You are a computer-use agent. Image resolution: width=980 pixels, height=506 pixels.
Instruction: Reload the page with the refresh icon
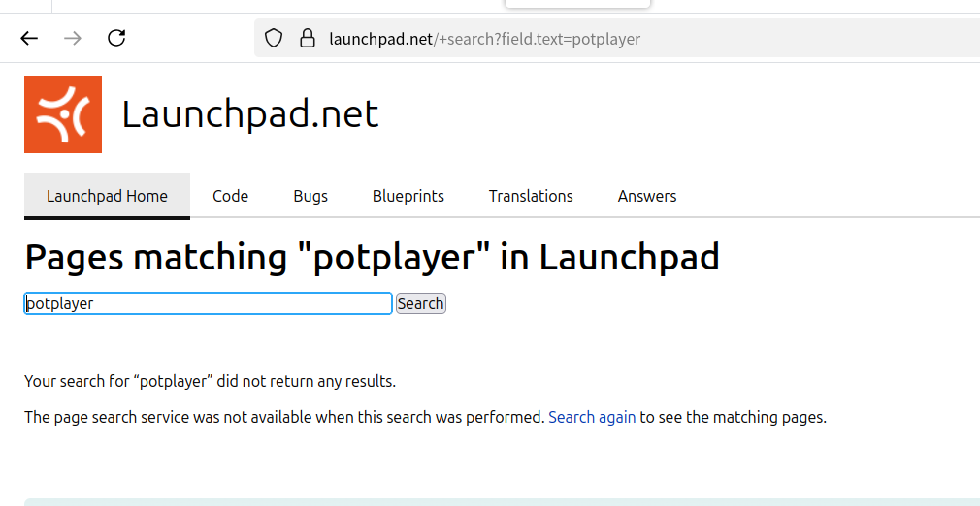click(x=116, y=38)
